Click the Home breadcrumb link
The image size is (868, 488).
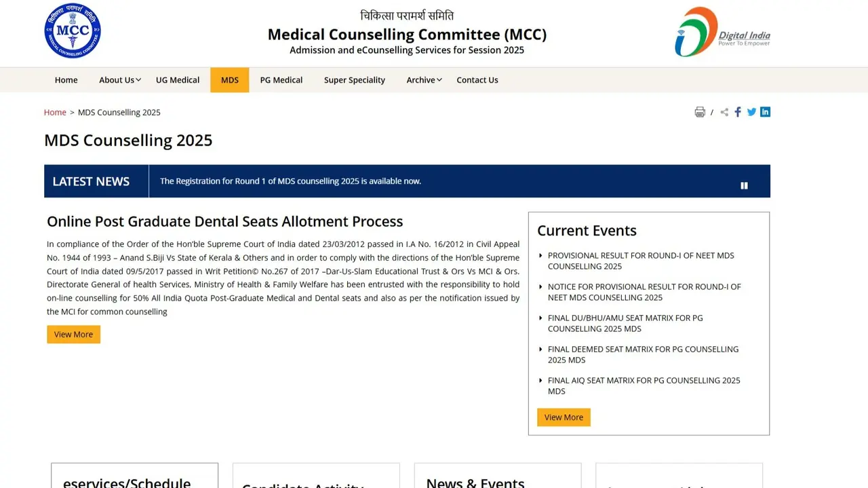click(55, 112)
